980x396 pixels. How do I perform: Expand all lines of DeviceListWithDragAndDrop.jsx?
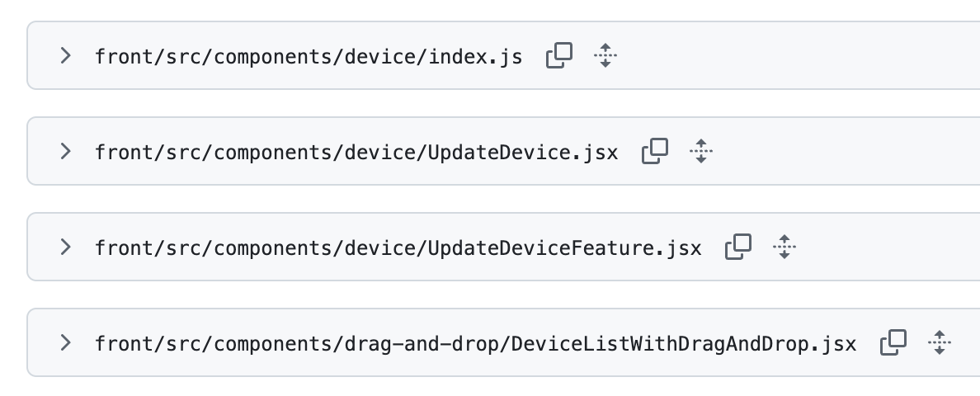pyautogui.click(x=940, y=342)
